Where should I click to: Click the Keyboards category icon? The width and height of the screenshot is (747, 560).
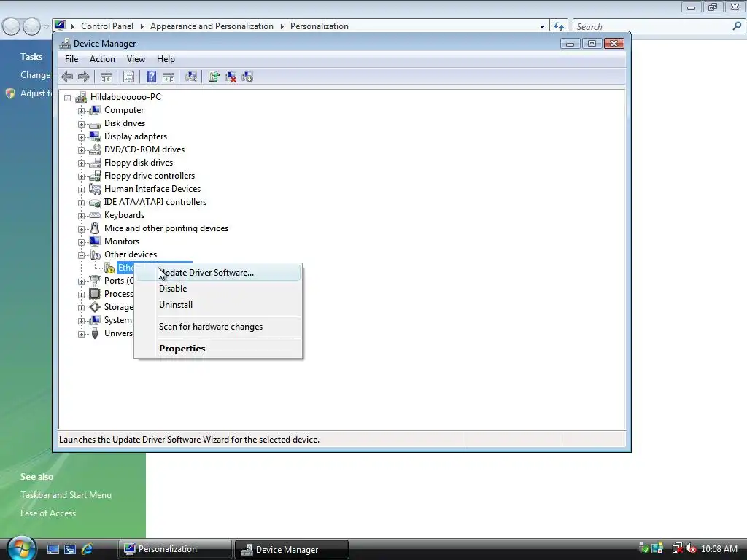click(95, 215)
